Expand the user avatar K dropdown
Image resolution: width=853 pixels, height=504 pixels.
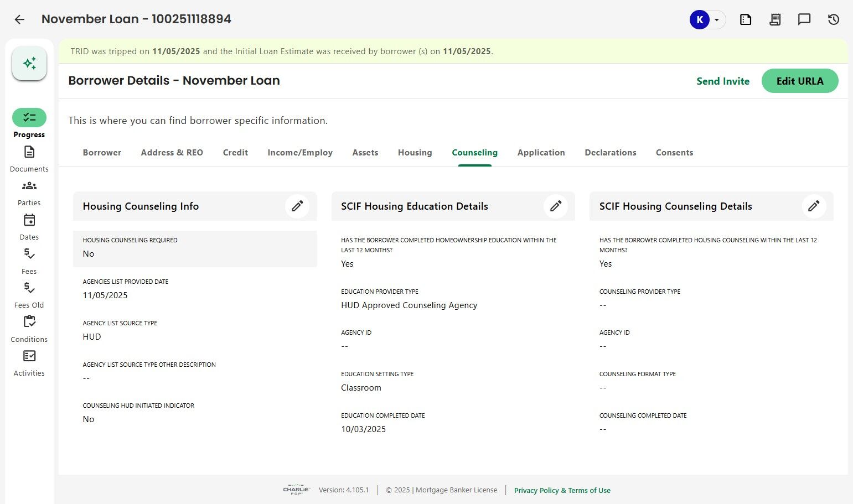pos(716,20)
